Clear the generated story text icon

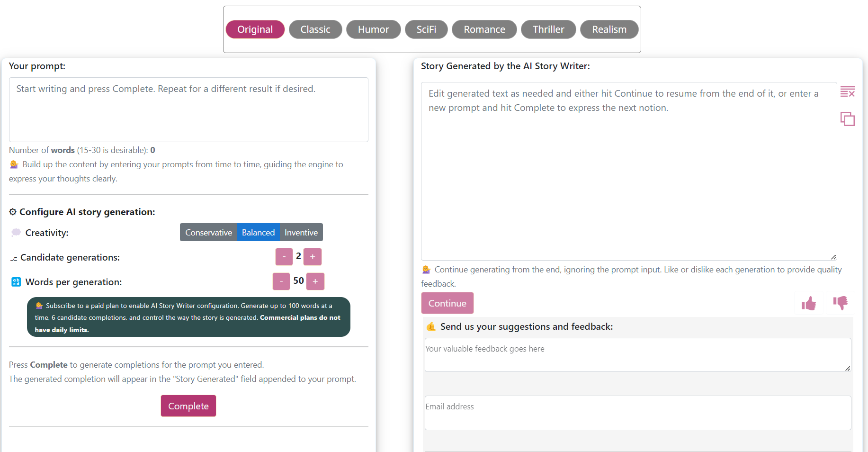click(x=847, y=91)
